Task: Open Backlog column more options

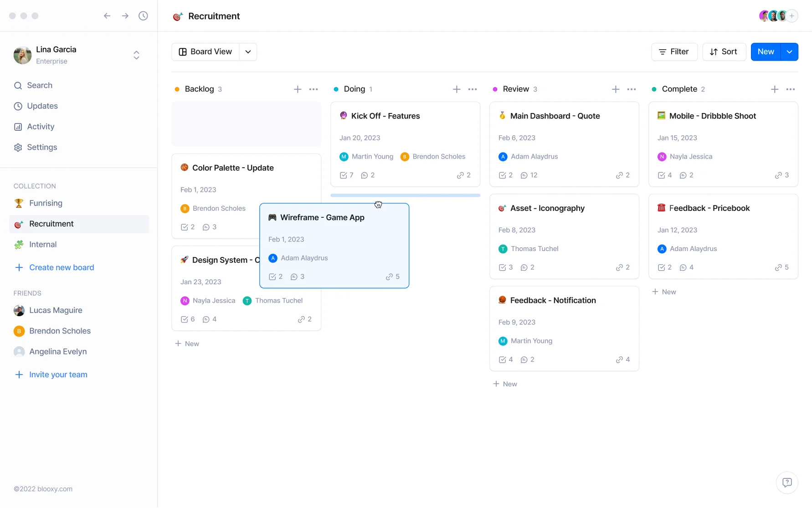Action: (313, 89)
